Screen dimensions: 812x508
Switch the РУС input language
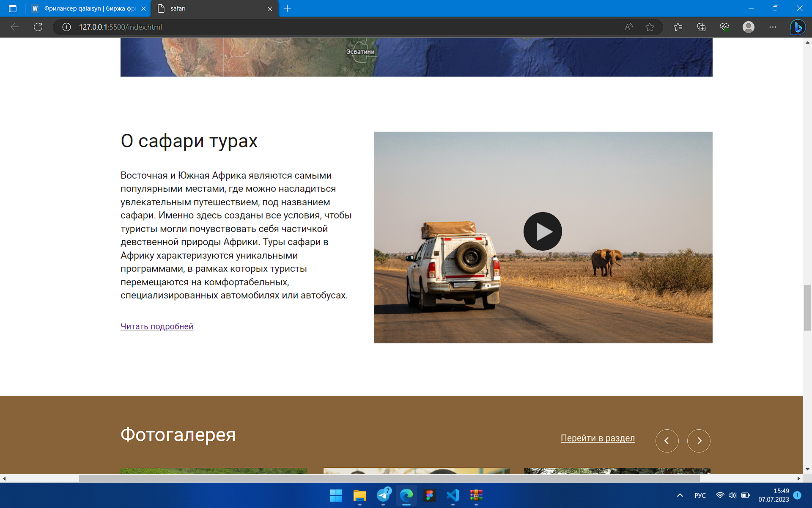tap(700, 495)
